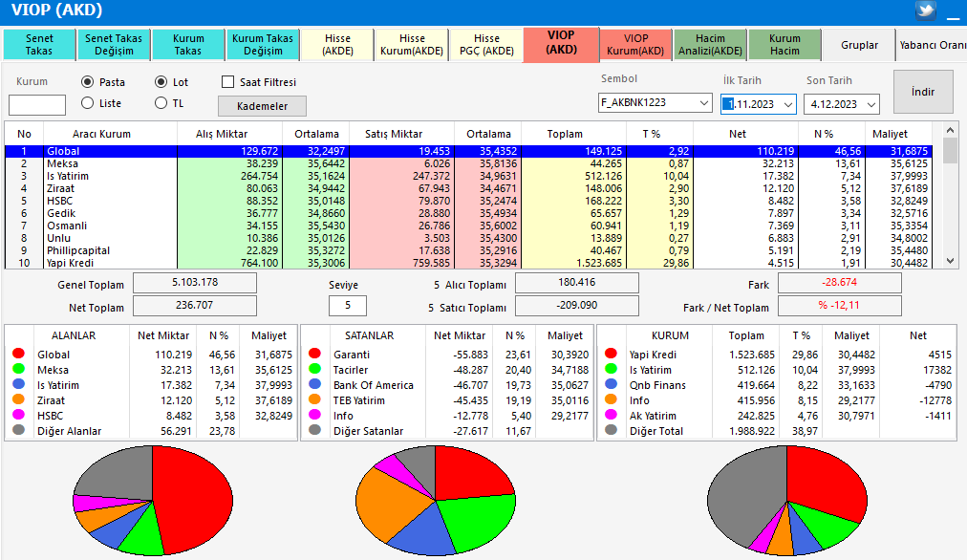Click the Genel Toplam value 5.103.178
967x560 pixels.
(x=195, y=283)
